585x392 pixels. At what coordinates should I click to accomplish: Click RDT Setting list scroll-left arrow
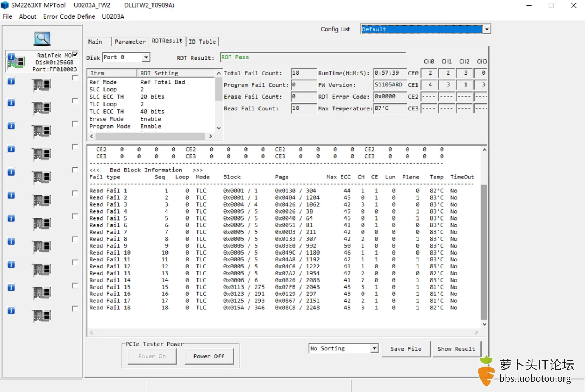91,136
